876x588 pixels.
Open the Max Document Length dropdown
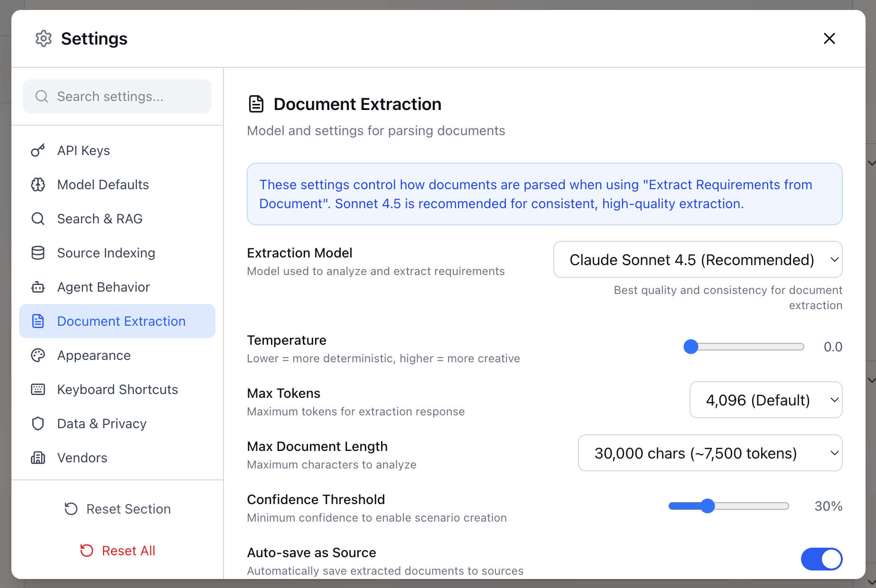[x=710, y=453]
